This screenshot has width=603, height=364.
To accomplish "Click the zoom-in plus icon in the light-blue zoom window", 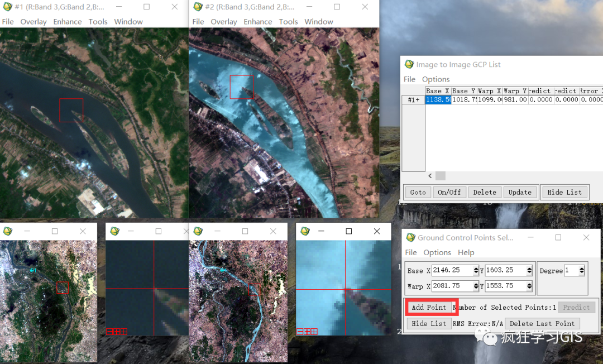I will tap(307, 332).
